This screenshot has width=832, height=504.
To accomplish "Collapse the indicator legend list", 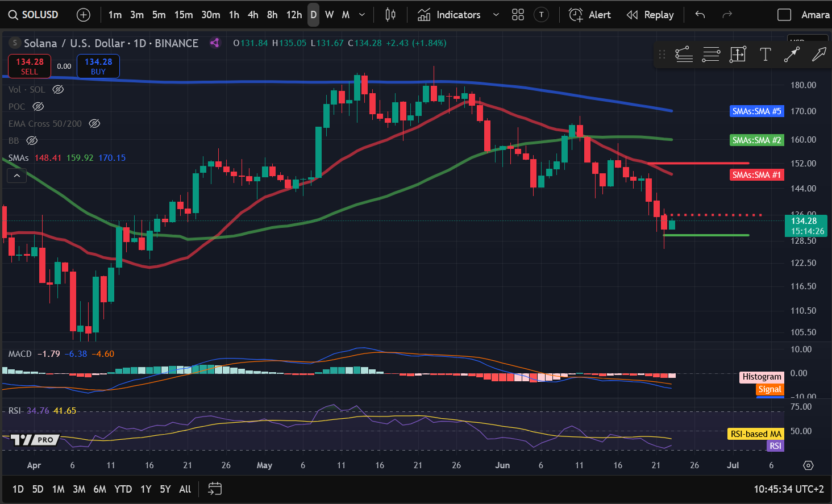I will coord(17,176).
